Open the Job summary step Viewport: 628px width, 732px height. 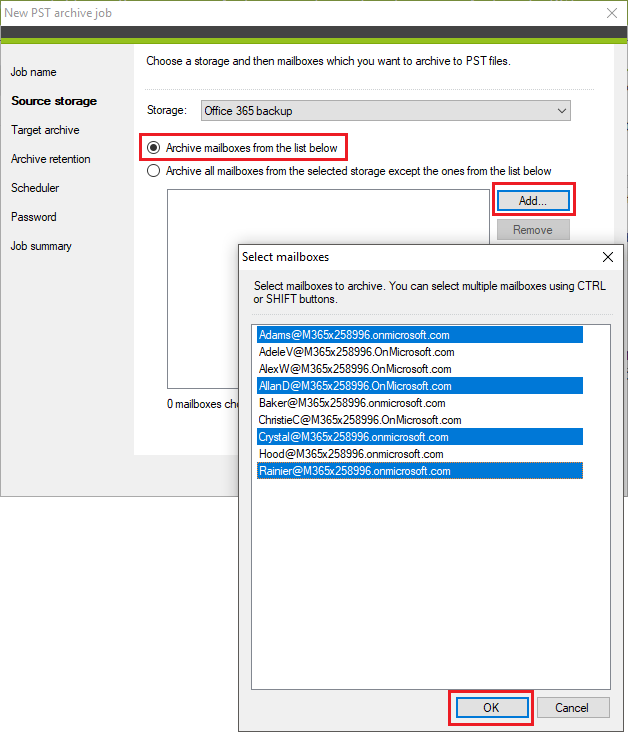41,246
